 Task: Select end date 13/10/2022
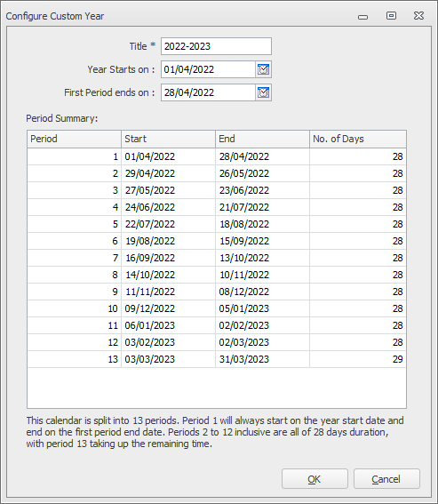click(x=263, y=258)
